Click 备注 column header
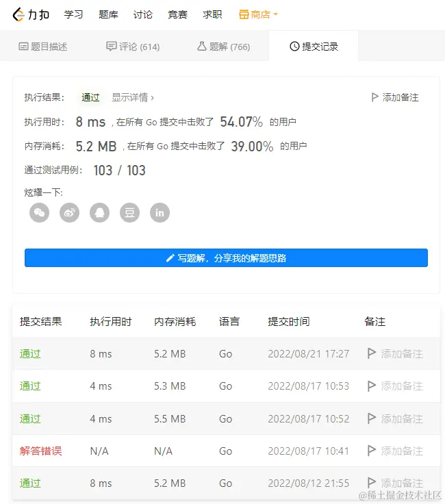The width and height of the screenshot is (445, 504). click(x=375, y=321)
